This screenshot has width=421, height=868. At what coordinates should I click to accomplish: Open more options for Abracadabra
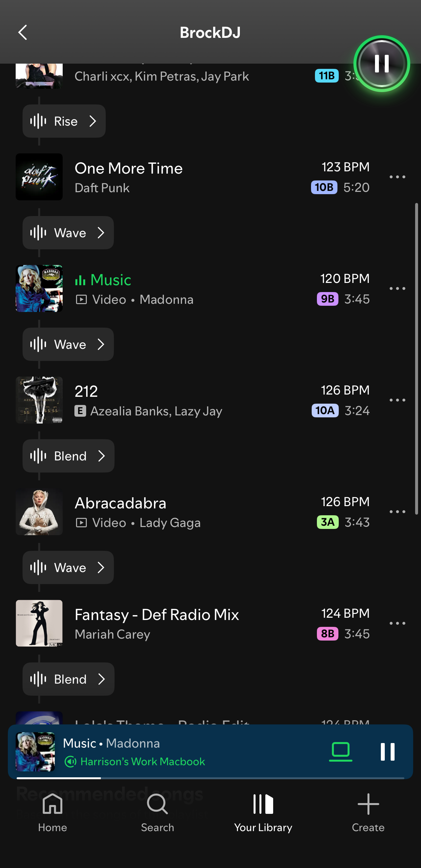point(397,512)
